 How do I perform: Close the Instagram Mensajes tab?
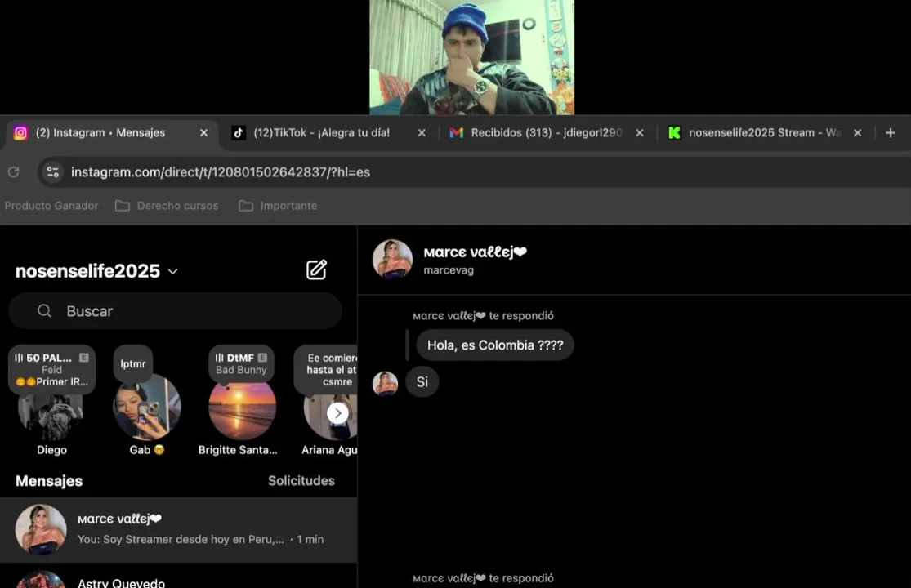pyautogui.click(x=204, y=133)
